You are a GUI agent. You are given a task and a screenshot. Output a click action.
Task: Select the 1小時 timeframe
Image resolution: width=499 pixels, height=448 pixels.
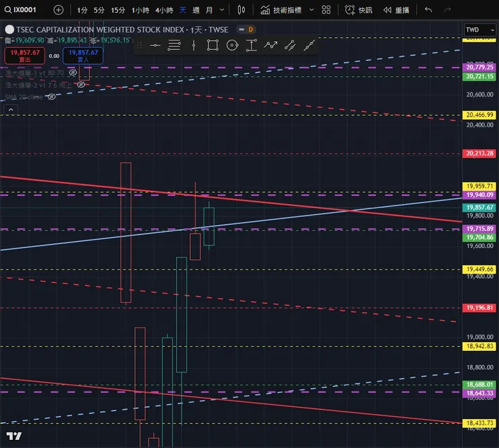click(140, 10)
